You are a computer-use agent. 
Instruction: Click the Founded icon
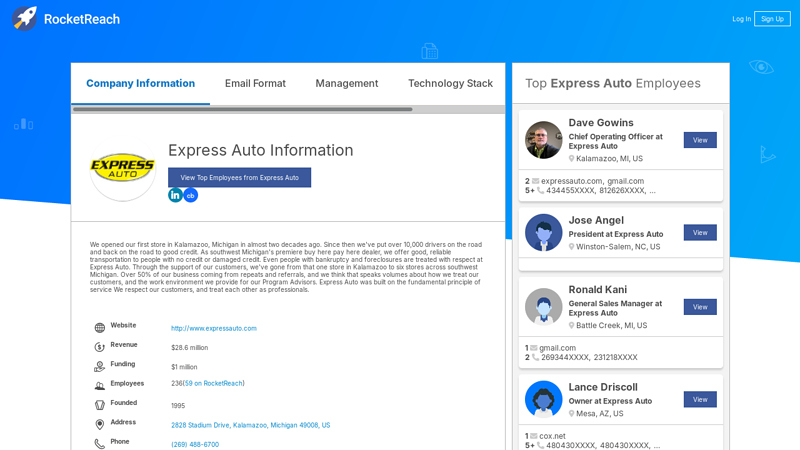99,405
